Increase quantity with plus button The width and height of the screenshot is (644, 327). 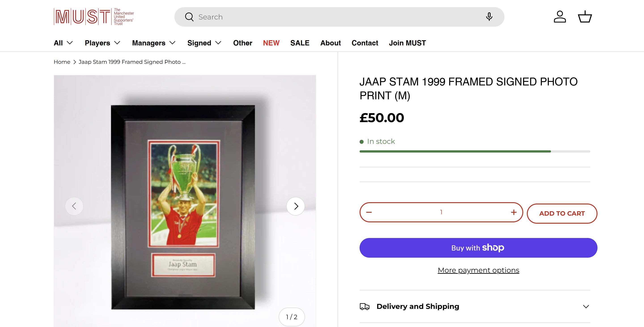pos(513,212)
